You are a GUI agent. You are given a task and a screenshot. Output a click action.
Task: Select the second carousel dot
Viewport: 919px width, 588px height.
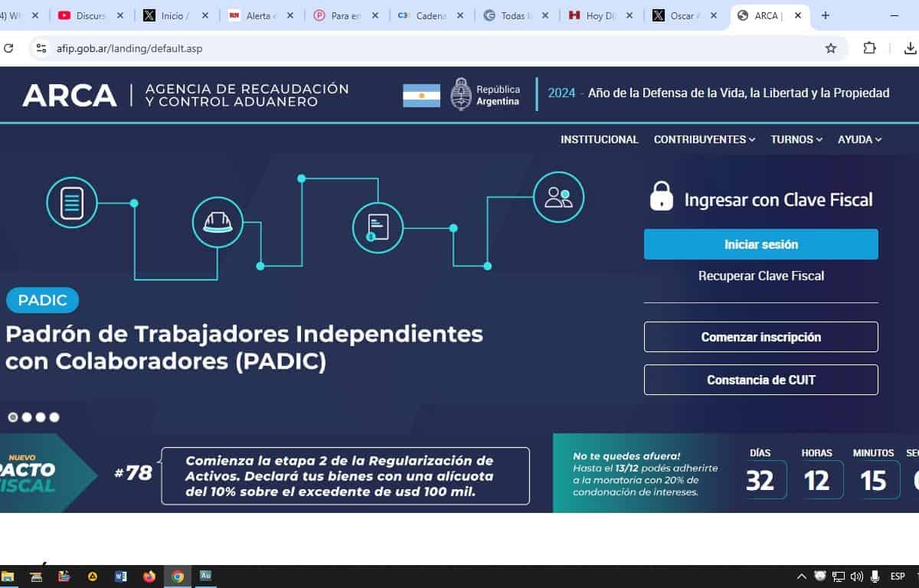point(27,417)
